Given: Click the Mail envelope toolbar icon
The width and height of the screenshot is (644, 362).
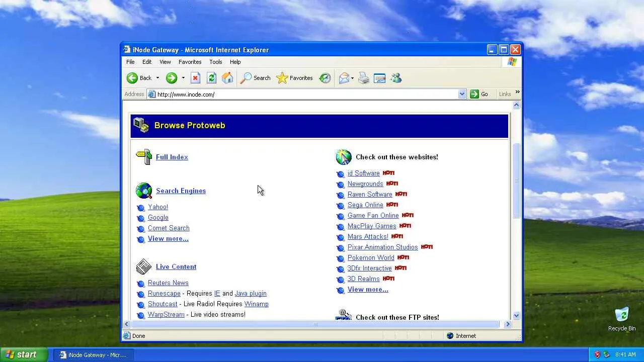Looking at the screenshot, I should (344, 78).
